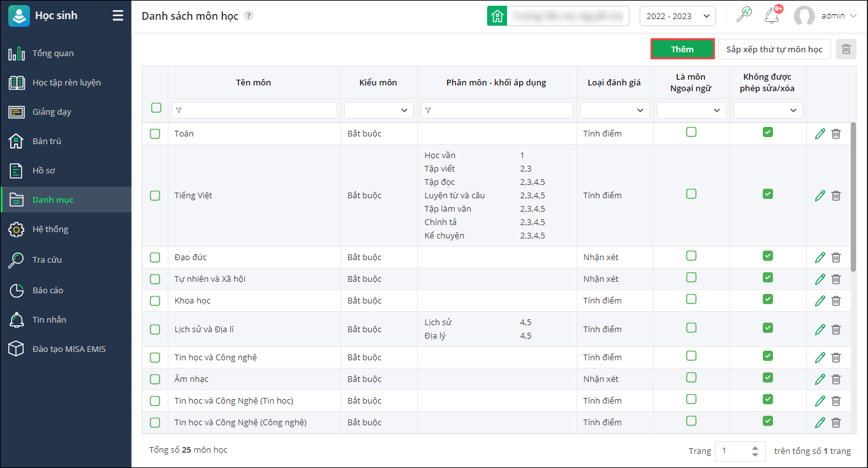Select the Đạo đức row checkbox
Viewport: 868px width, 468px height.
click(155, 258)
